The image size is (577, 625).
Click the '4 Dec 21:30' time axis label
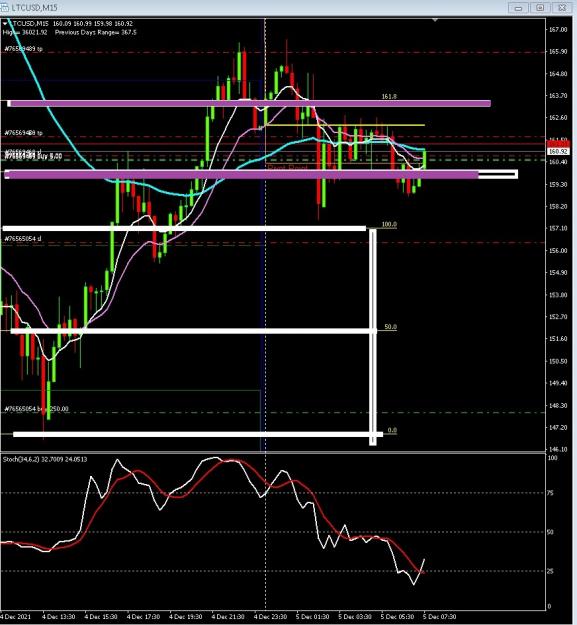click(x=228, y=617)
